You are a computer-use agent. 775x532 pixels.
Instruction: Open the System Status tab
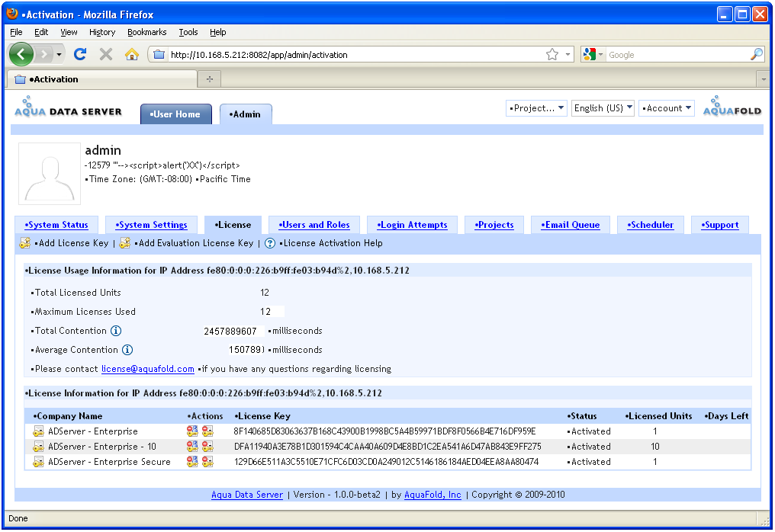click(x=56, y=225)
